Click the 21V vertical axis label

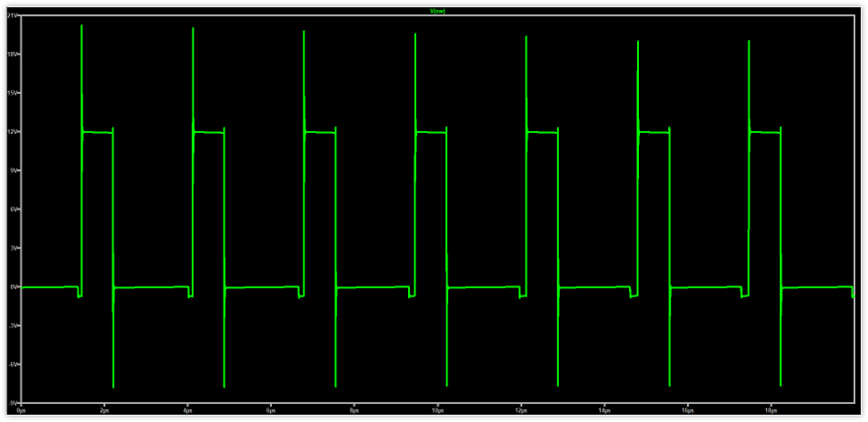pyautogui.click(x=12, y=15)
